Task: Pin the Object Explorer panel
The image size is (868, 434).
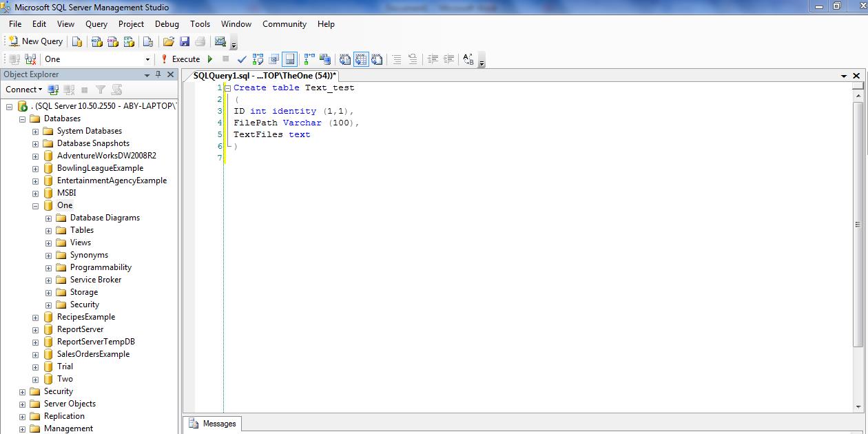Action: click(x=158, y=74)
